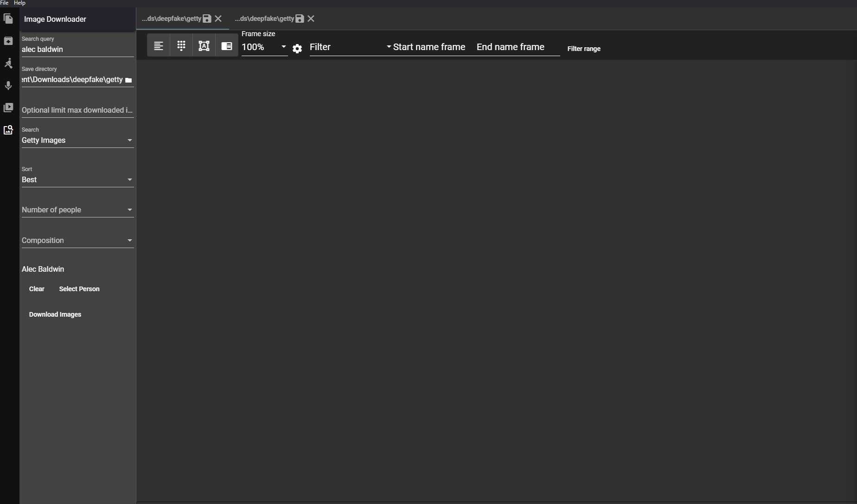Click the person tool icon in the sidebar
857x504 pixels.
[x=8, y=64]
